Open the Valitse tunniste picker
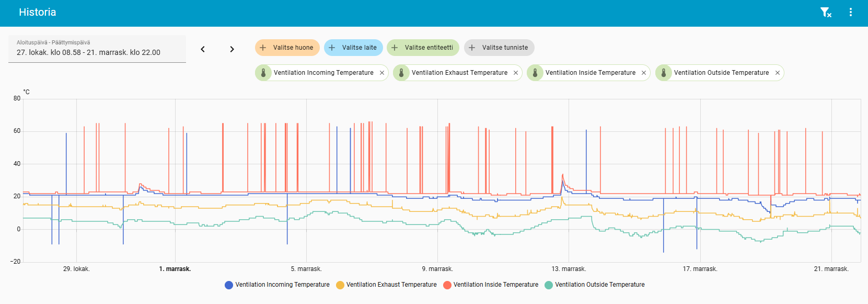Screen dimensions: 868x304 [499, 48]
